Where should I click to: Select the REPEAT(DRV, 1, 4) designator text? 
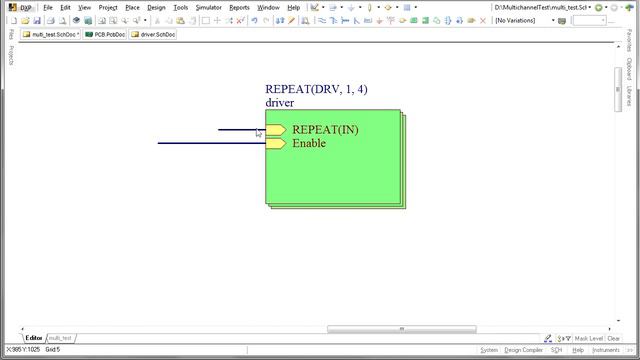[316, 89]
